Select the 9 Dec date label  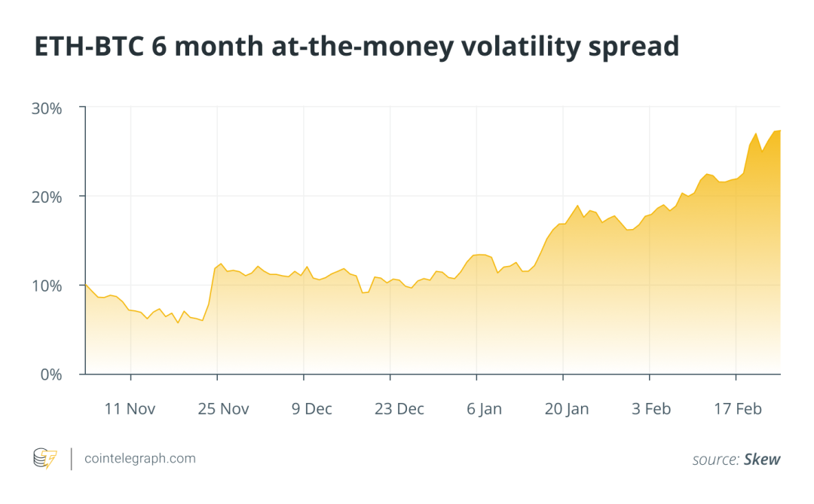312,409
